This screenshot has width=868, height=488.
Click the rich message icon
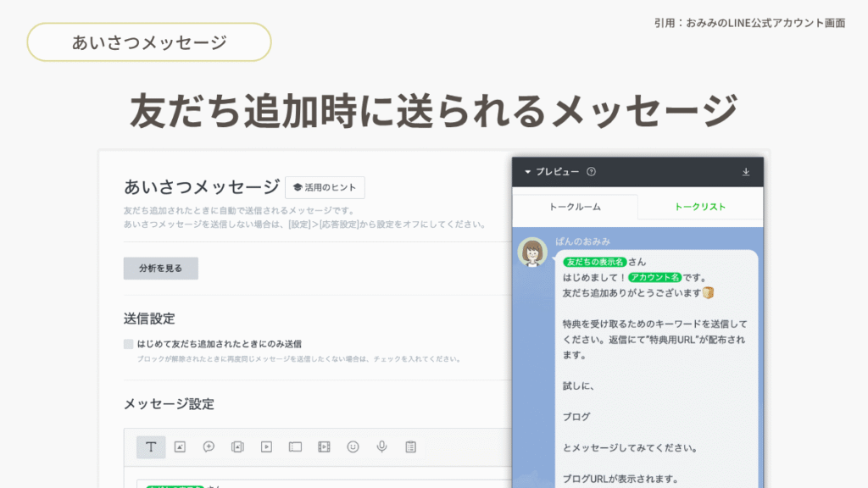pyautogui.click(x=237, y=446)
